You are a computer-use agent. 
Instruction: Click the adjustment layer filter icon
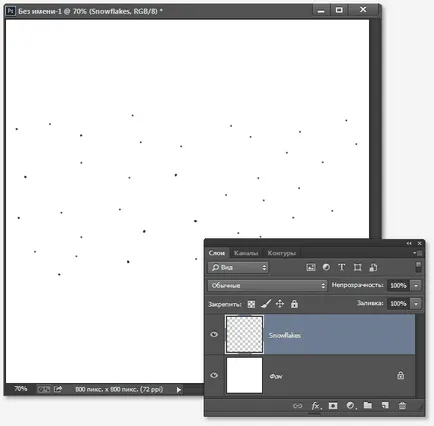pos(326,267)
